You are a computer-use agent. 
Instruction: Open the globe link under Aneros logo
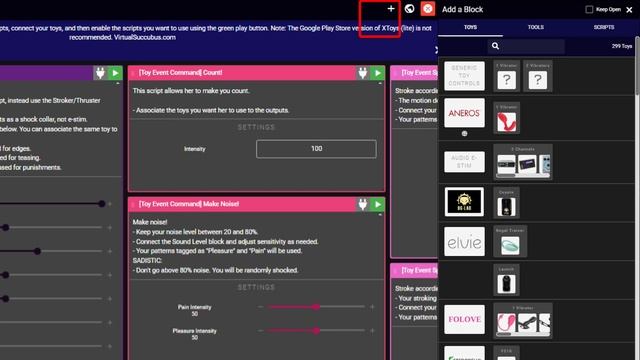tap(464, 133)
